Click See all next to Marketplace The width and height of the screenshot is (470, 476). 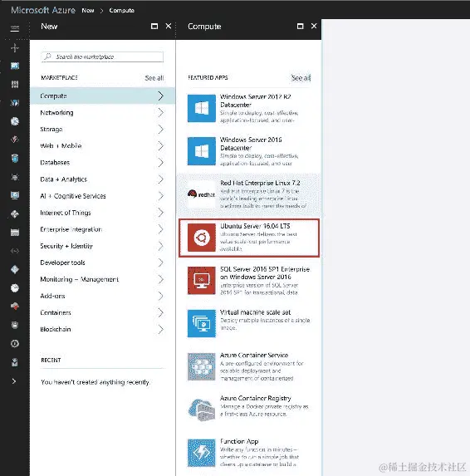[154, 78]
